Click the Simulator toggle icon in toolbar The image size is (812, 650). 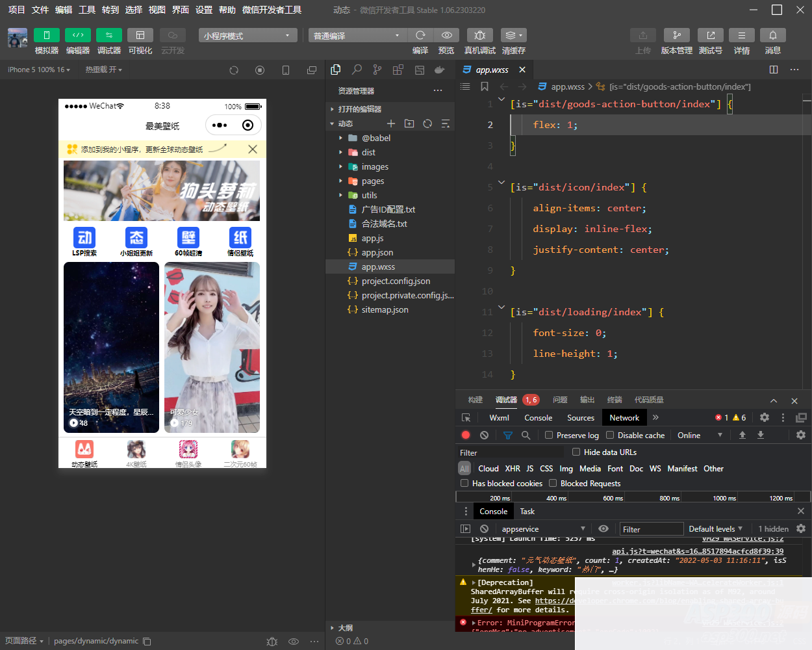(x=46, y=35)
